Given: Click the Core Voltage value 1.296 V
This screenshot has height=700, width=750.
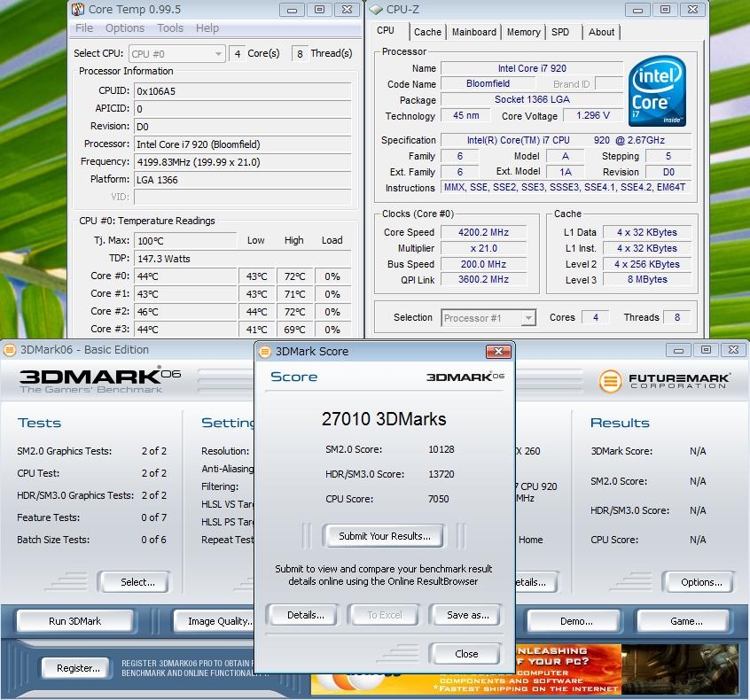Looking at the screenshot, I should (592, 115).
